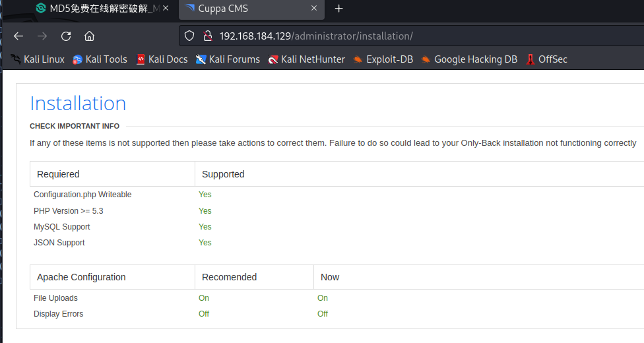Open the OffSec bookmark
The width and height of the screenshot is (644, 343).
(546, 59)
